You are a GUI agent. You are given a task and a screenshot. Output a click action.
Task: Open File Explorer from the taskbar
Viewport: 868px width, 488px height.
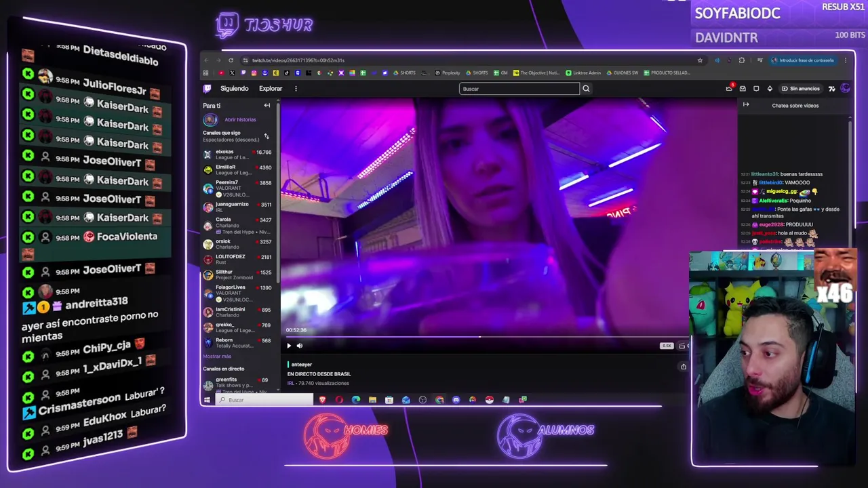tap(372, 400)
